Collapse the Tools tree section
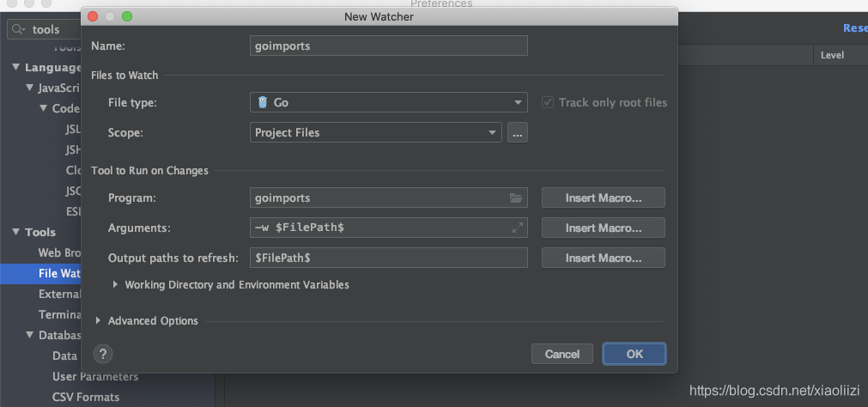Viewport: 868px width, 407px height. click(15, 232)
